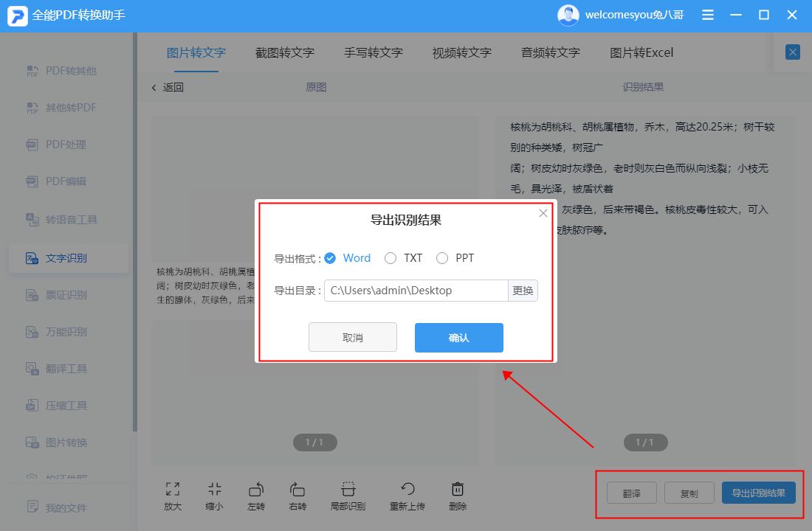Open the 音频转文字 tab
Image resolution: width=812 pixels, height=531 pixels.
(x=550, y=52)
